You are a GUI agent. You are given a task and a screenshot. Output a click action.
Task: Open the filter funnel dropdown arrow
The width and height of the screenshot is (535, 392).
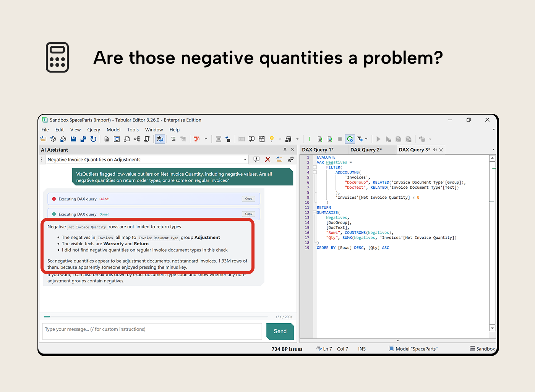[366, 139]
